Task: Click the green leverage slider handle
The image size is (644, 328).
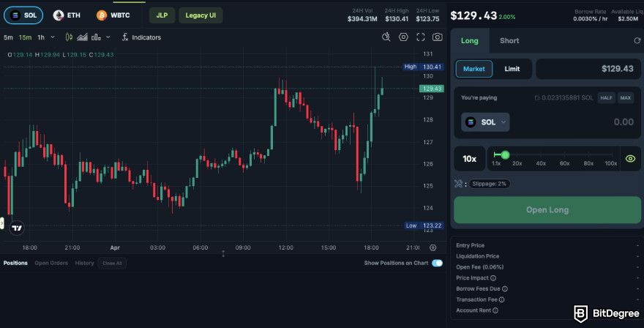Action: pyautogui.click(x=505, y=154)
